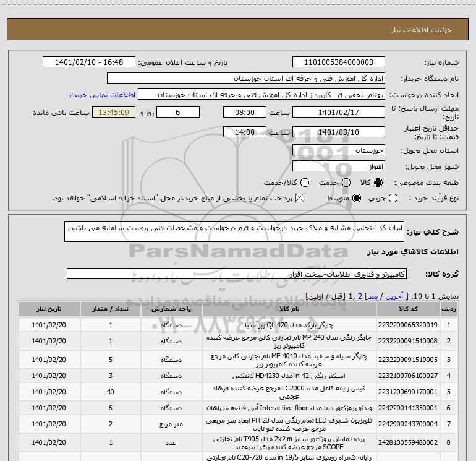Click the buyer organization name field
Viewport: 476px width, 461px height.
pyautogui.click(x=246, y=78)
